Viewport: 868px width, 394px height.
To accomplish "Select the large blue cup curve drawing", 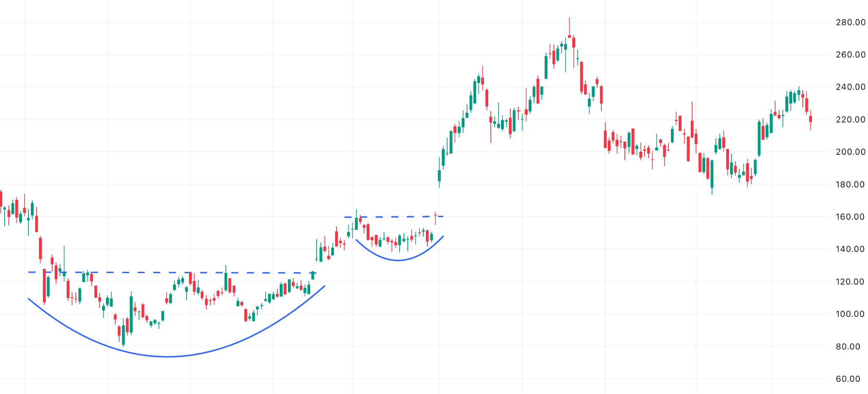I will pyautogui.click(x=167, y=356).
